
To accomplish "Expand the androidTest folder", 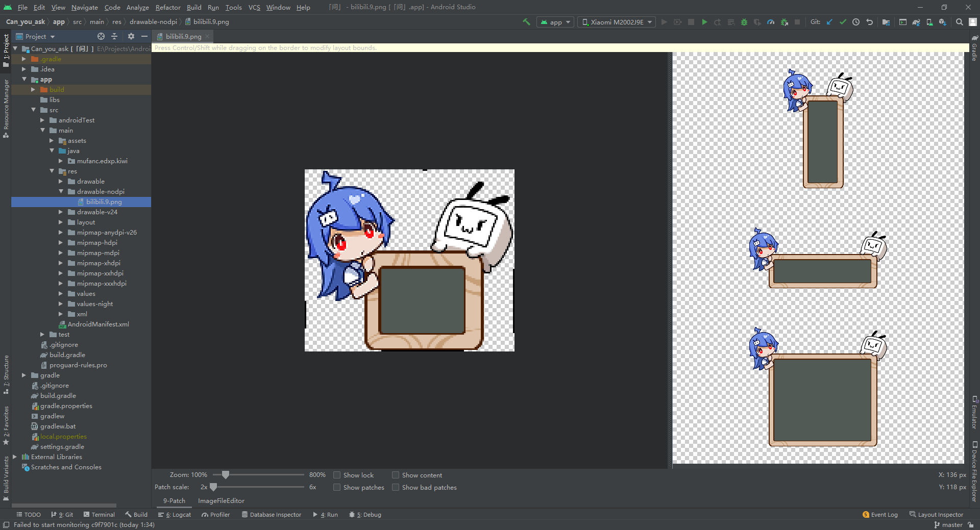I will coord(42,120).
